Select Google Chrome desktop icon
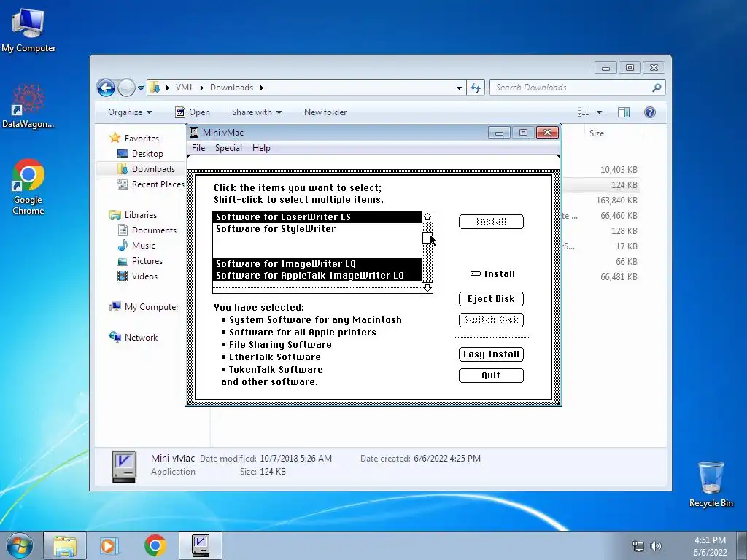Image resolution: width=747 pixels, height=560 pixels. (x=28, y=187)
